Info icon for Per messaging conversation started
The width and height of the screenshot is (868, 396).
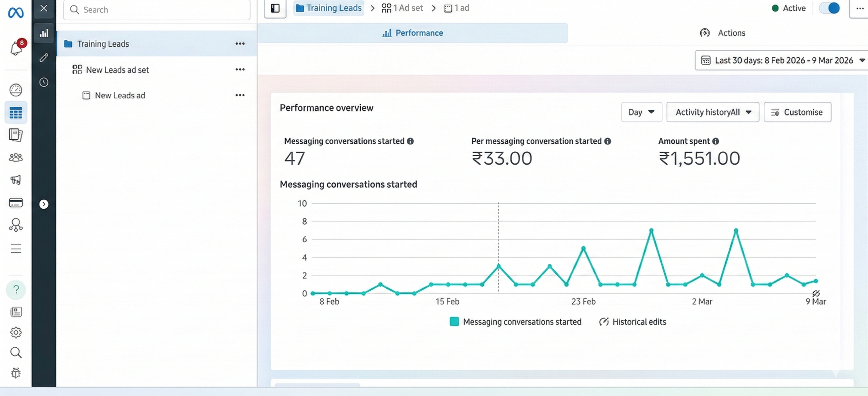click(x=607, y=141)
